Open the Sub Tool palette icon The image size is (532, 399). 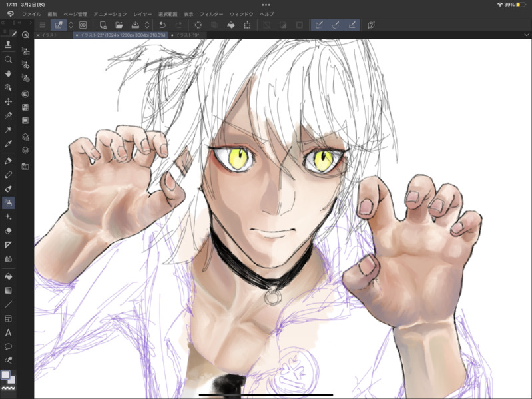[25, 51]
